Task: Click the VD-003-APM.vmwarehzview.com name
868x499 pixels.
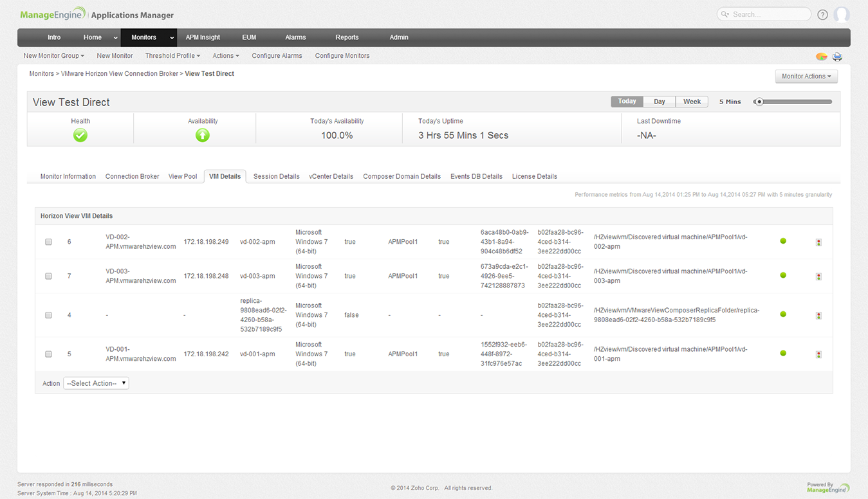Action: tap(141, 276)
